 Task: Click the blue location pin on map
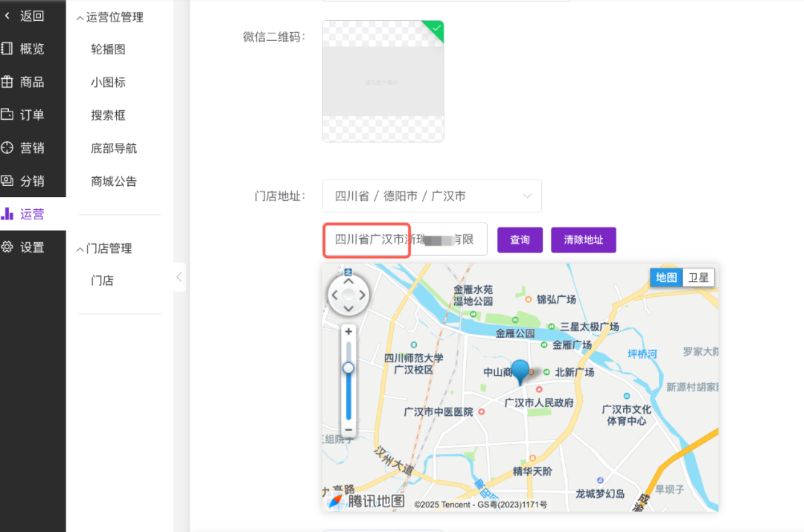[521, 371]
